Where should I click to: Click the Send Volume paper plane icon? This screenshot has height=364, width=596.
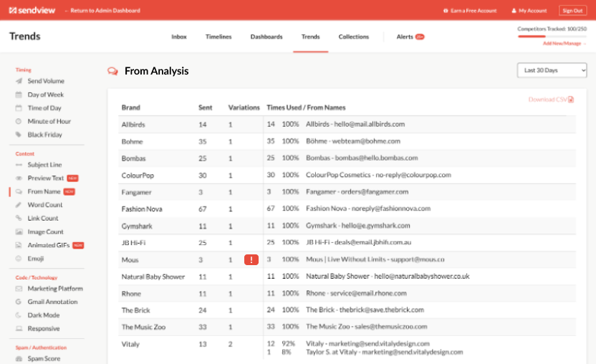click(x=19, y=81)
